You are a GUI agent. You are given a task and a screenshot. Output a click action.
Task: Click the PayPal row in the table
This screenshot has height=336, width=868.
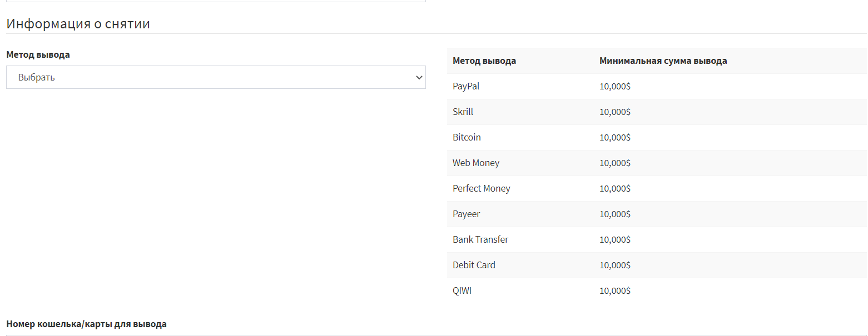click(466, 87)
